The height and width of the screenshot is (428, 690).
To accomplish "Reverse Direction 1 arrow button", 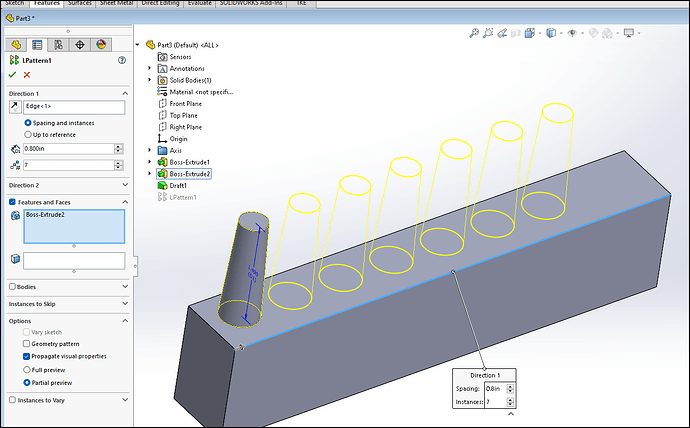I will point(15,107).
